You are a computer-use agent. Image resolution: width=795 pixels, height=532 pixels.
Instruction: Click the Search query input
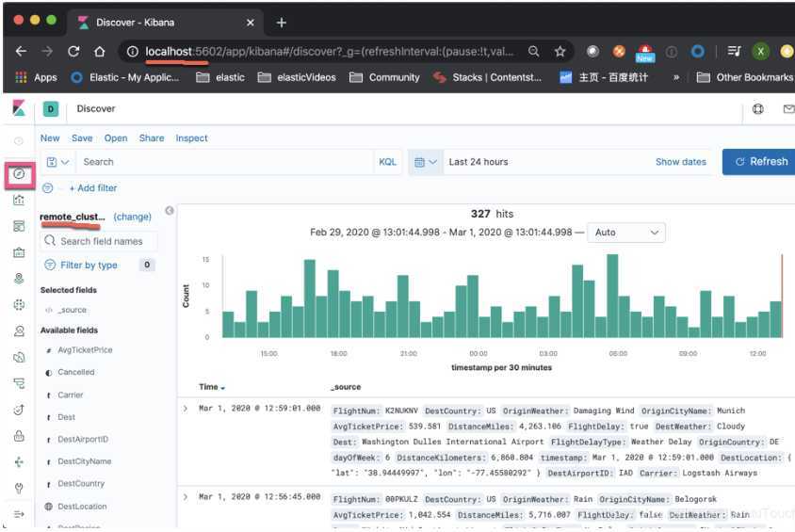pyautogui.click(x=226, y=162)
